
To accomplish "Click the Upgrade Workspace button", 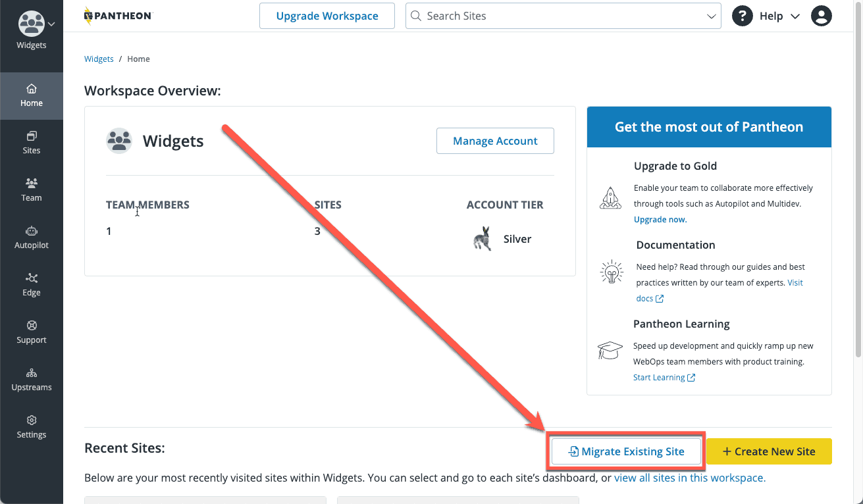I will (327, 15).
